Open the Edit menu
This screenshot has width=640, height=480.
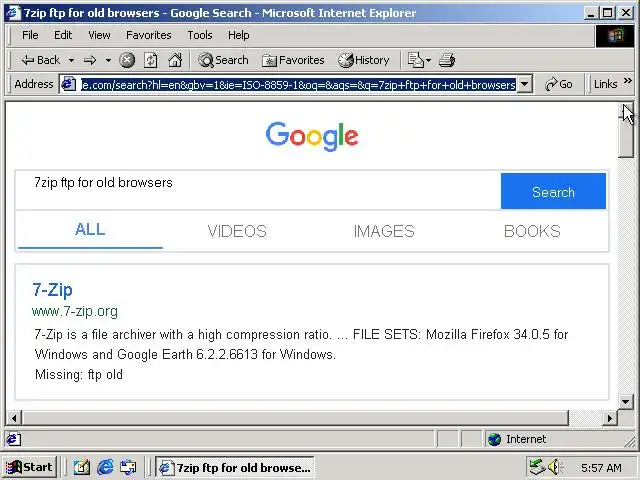(x=63, y=35)
